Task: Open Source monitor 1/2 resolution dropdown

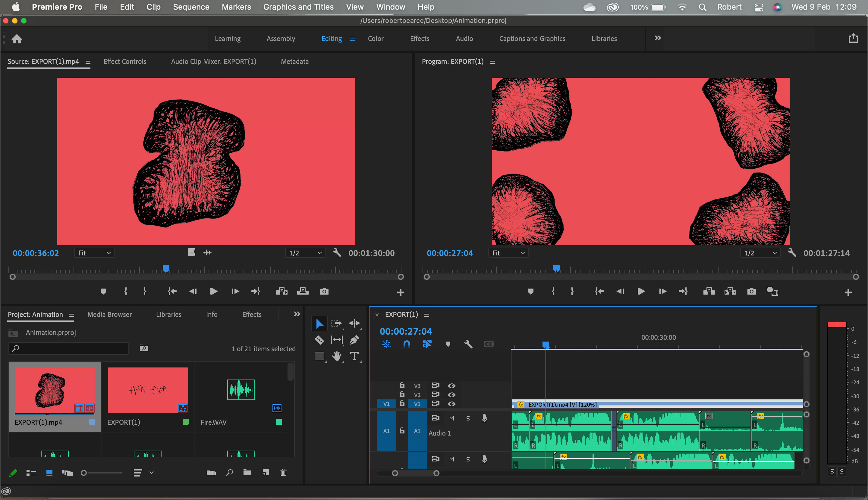Action: [305, 253]
